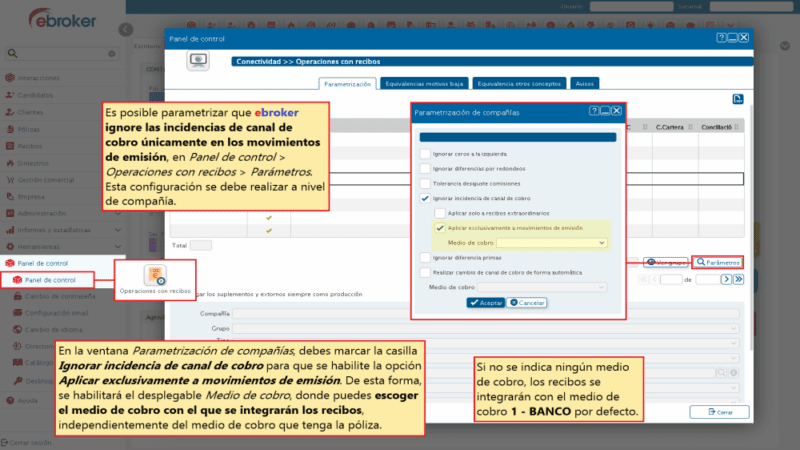The width and height of the screenshot is (800, 450).
Task: Open Candidatos in the sidebar
Action: pos(35,95)
